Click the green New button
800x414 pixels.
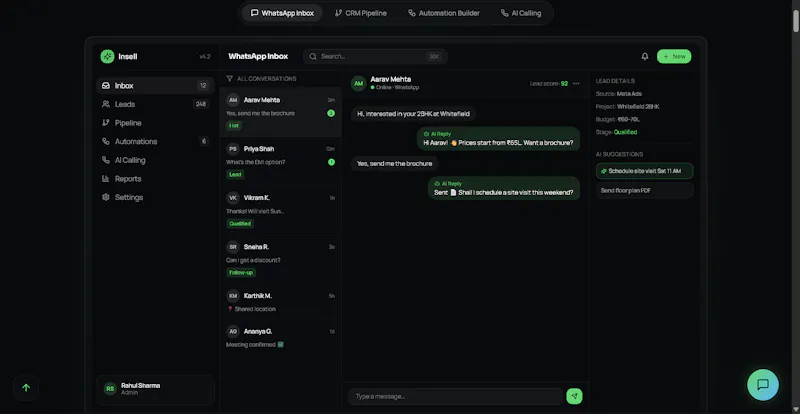click(674, 57)
